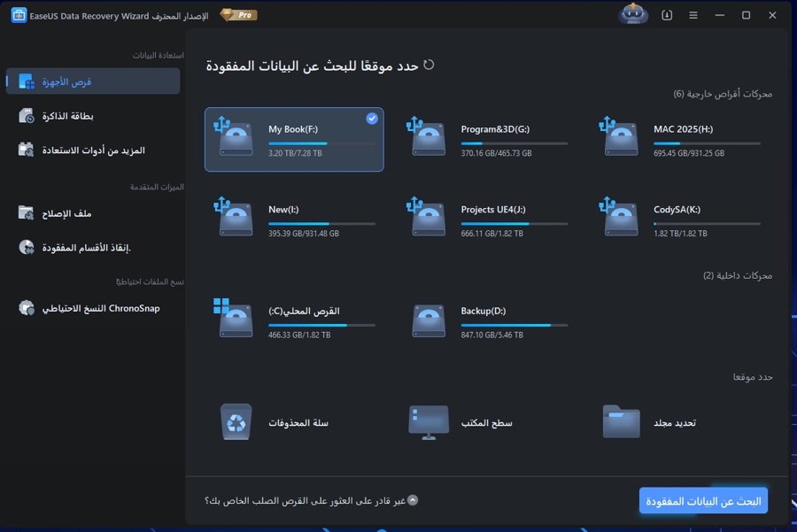Open ChronoSnap النسخ الاحتياطي sidebar item
797x532 pixels.
pyautogui.click(x=93, y=308)
